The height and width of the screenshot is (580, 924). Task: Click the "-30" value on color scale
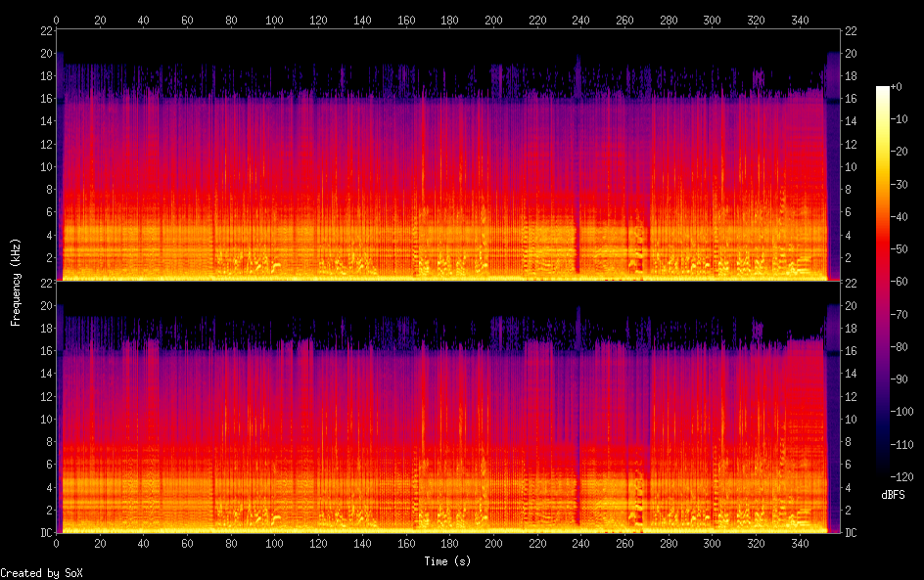(899, 184)
